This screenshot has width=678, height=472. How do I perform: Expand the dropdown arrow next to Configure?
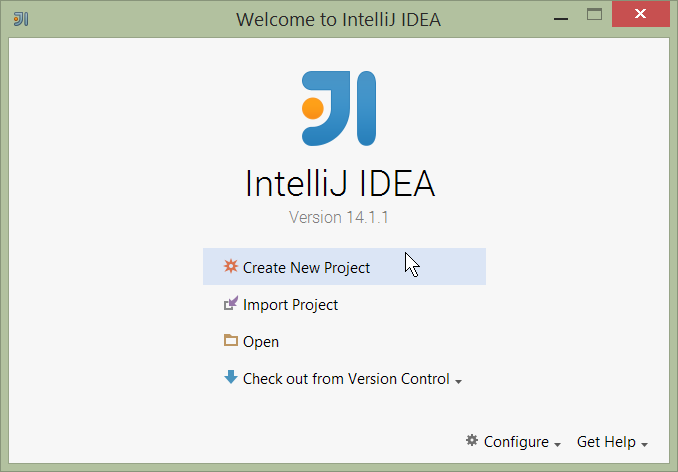[x=557, y=444]
